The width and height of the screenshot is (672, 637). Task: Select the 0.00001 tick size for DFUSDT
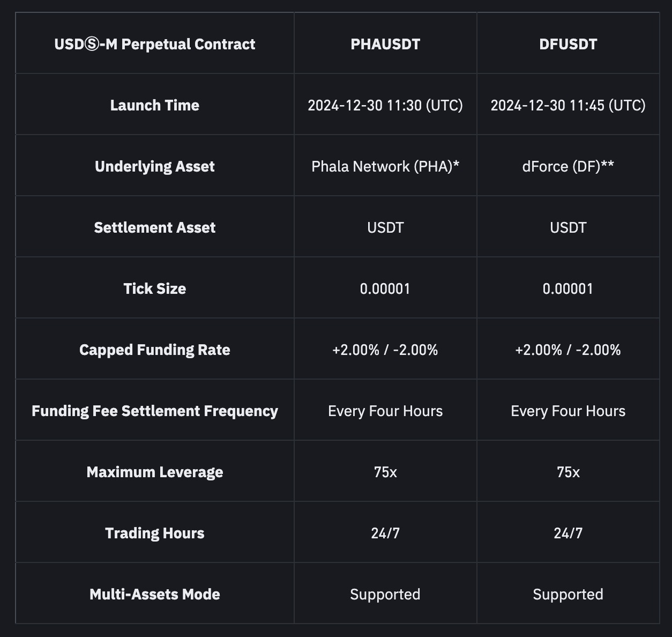click(568, 288)
